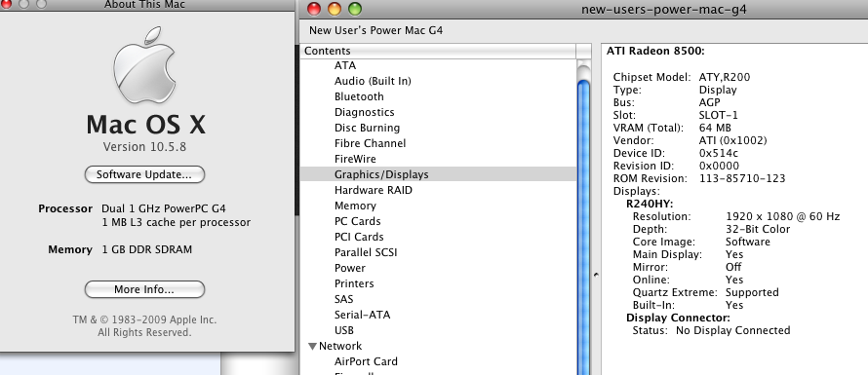Click Quartz Extreme Supported value
Viewport: 868px width, 375px height.
(x=752, y=292)
